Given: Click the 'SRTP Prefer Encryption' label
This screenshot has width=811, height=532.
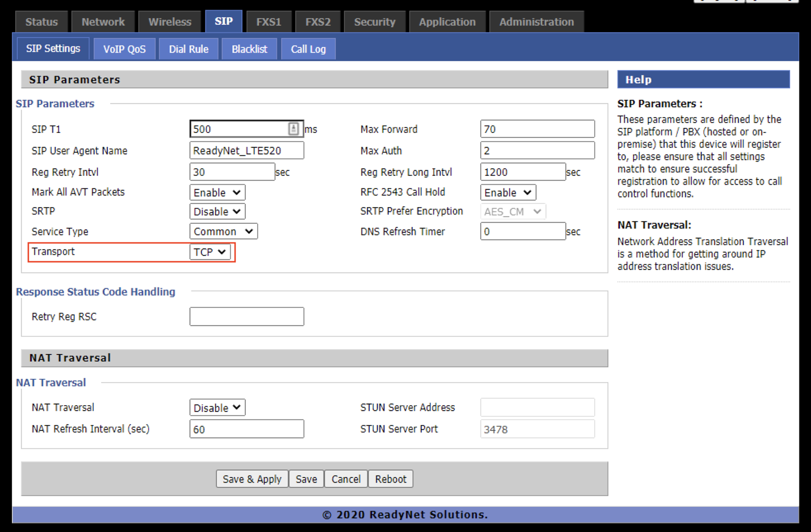Looking at the screenshot, I should click(412, 211).
